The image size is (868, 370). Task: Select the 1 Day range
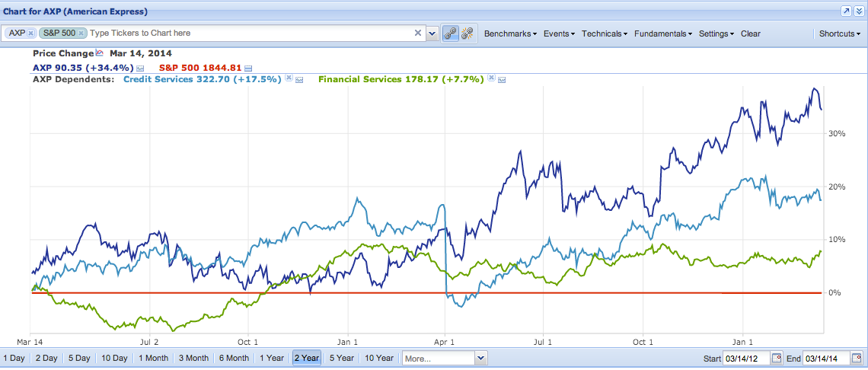[14, 359]
